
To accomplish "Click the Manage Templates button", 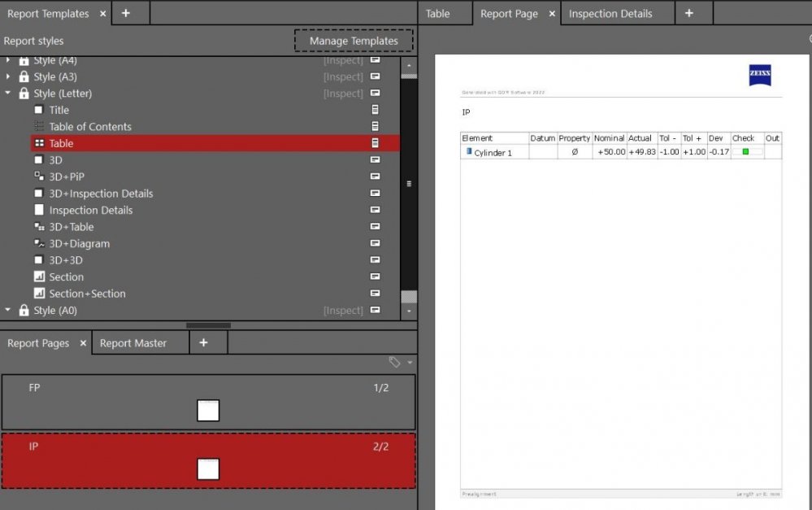I will tap(354, 41).
